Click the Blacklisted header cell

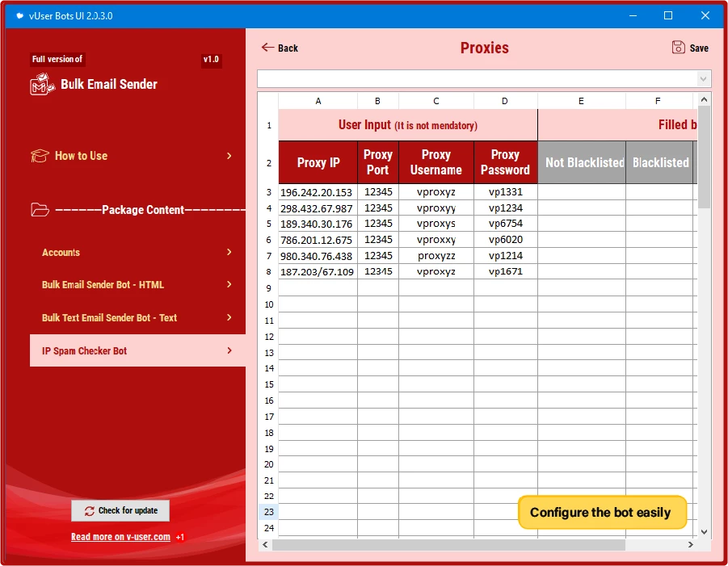tap(659, 162)
